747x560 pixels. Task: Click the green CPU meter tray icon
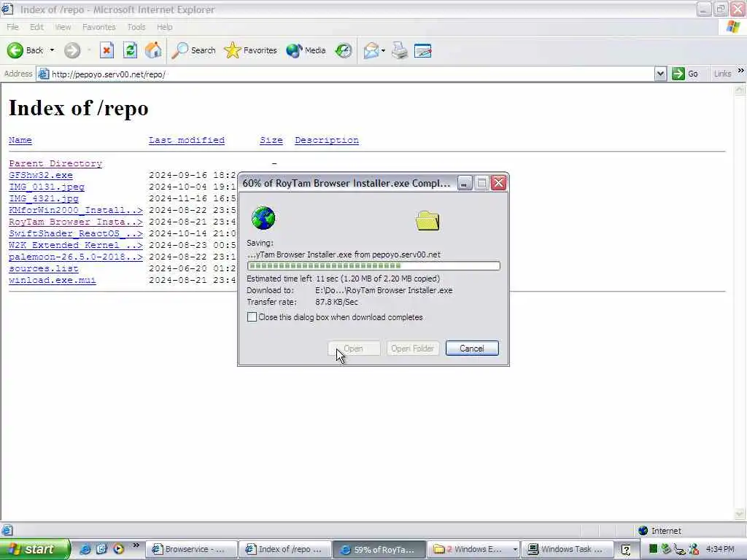coord(653,549)
